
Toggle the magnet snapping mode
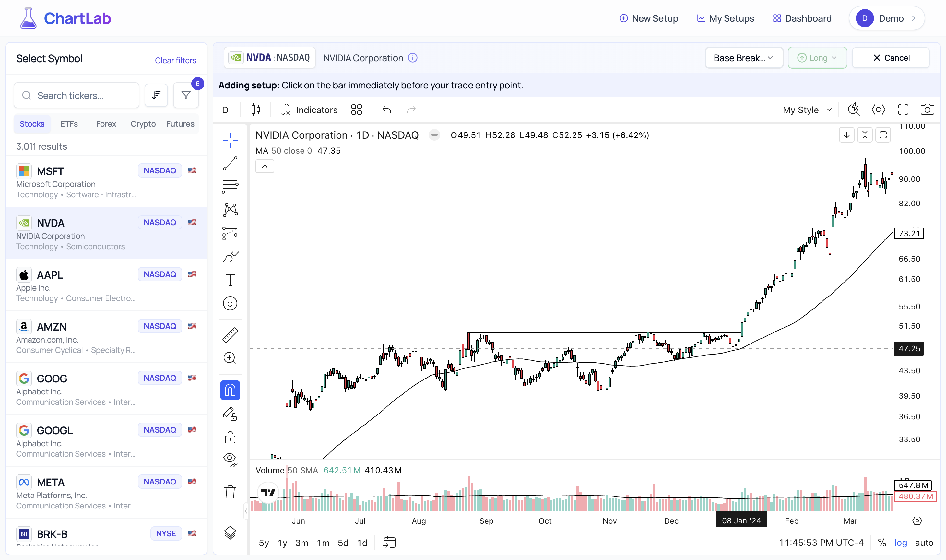(230, 390)
